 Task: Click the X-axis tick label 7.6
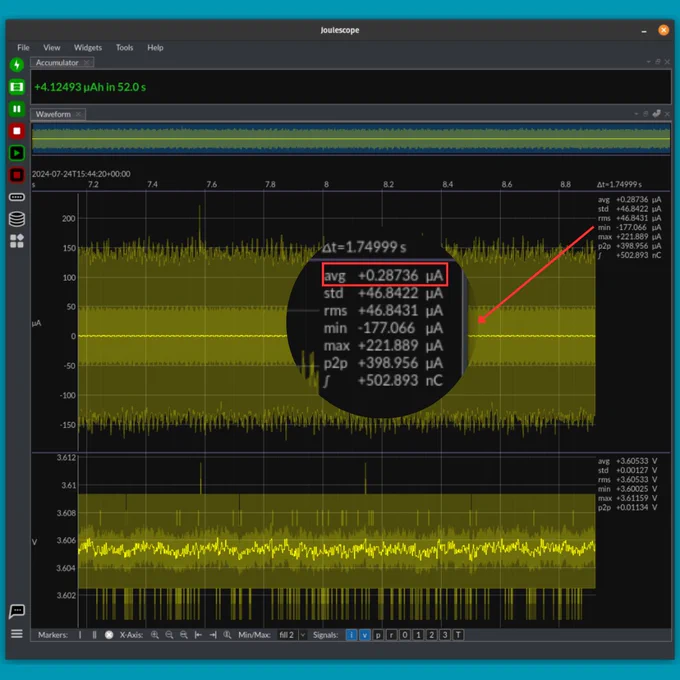pyautogui.click(x=211, y=184)
